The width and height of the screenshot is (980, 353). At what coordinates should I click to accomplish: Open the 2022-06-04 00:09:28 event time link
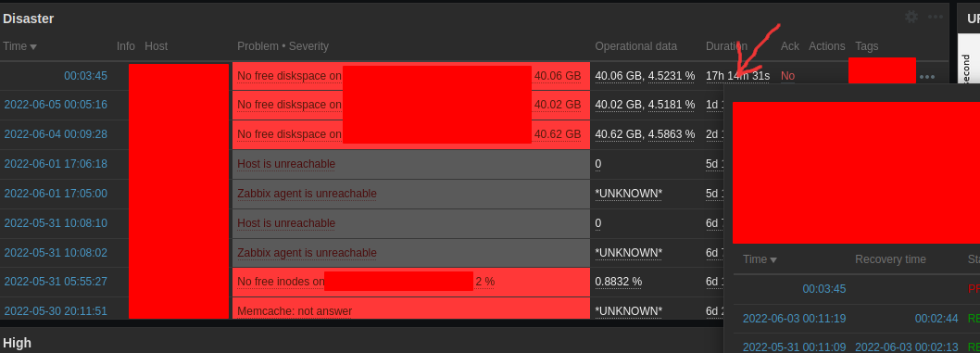[56, 133]
